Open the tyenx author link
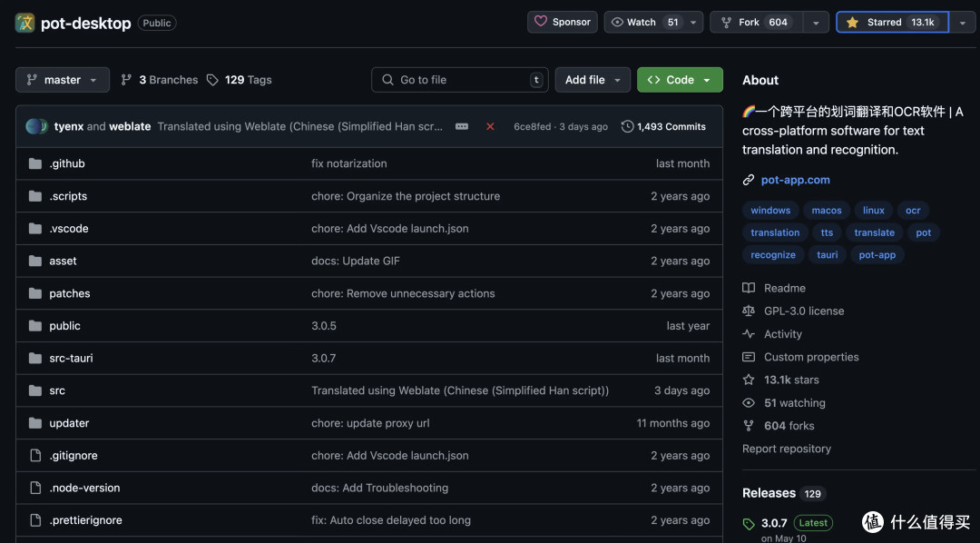 pos(69,126)
